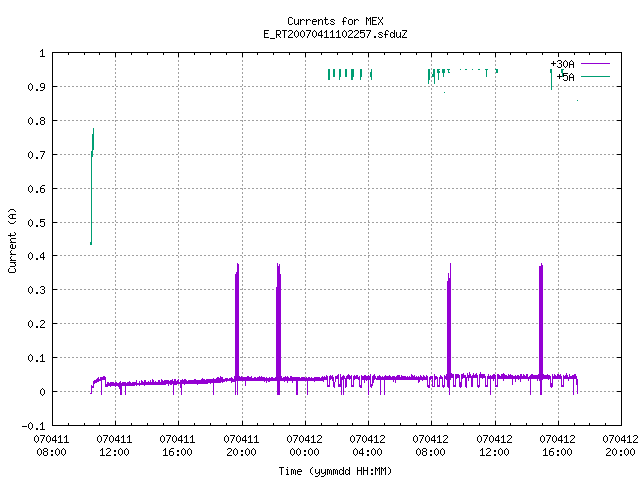The width and height of the screenshot is (640, 480).
Task: Click the x-axis label '070412 20:00'
Action: tap(620, 446)
